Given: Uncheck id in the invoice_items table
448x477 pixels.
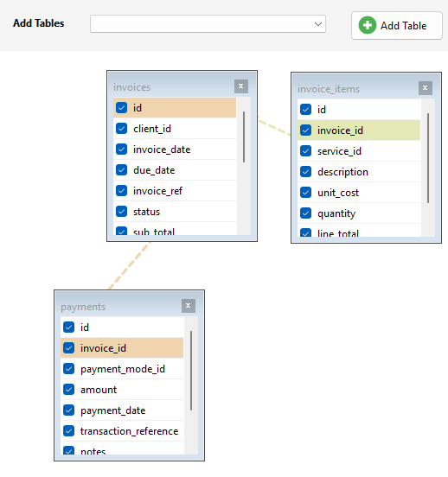Looking at the screenshot, I should pos(305,109).
